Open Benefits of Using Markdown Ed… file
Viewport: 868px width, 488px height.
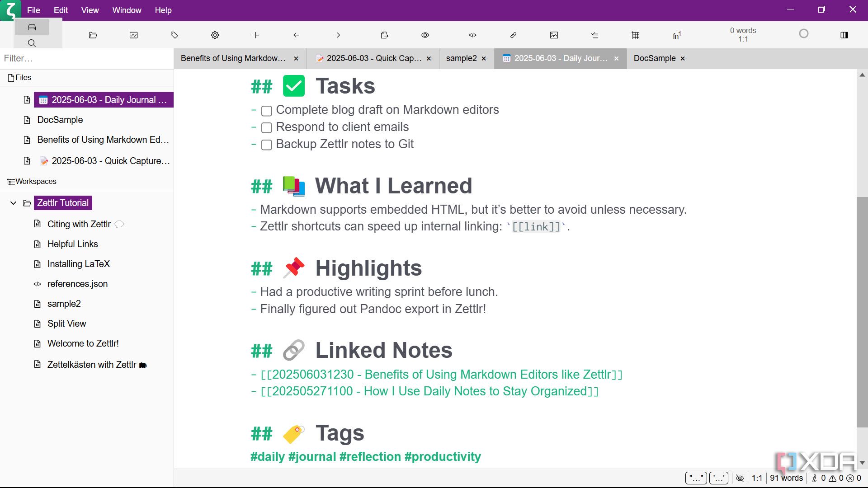click(103, 140)
